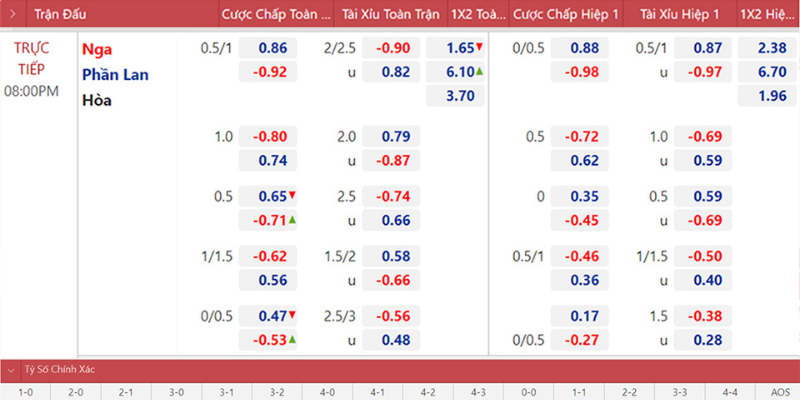Click the Phần Lan team name
Screen dimensions: 800x400
click(x=114, y=74)
